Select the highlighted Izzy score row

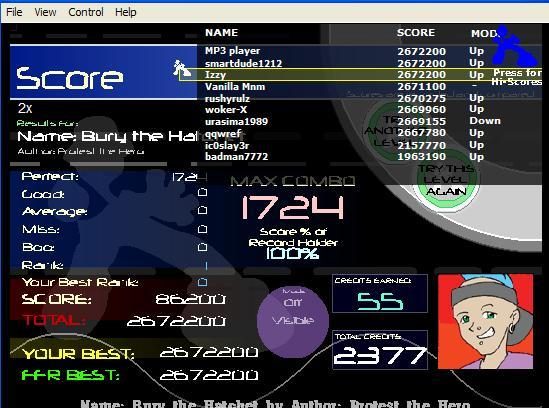pos(360,75)
